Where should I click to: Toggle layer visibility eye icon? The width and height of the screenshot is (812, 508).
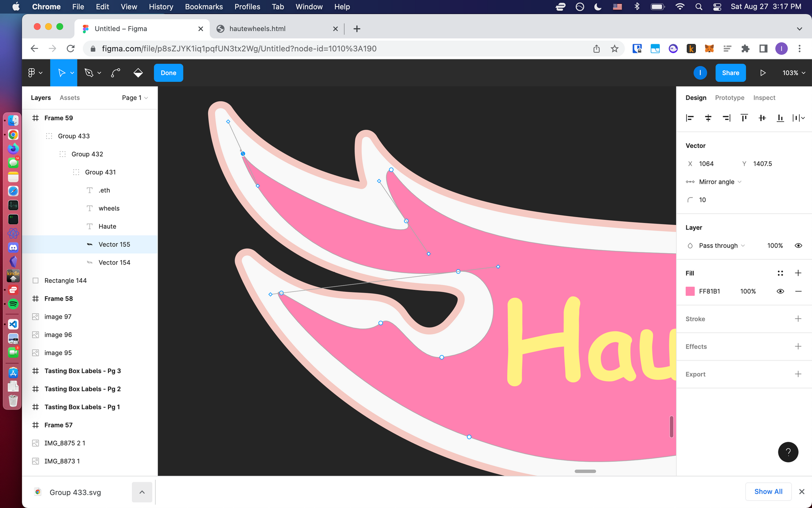(798, 245)
